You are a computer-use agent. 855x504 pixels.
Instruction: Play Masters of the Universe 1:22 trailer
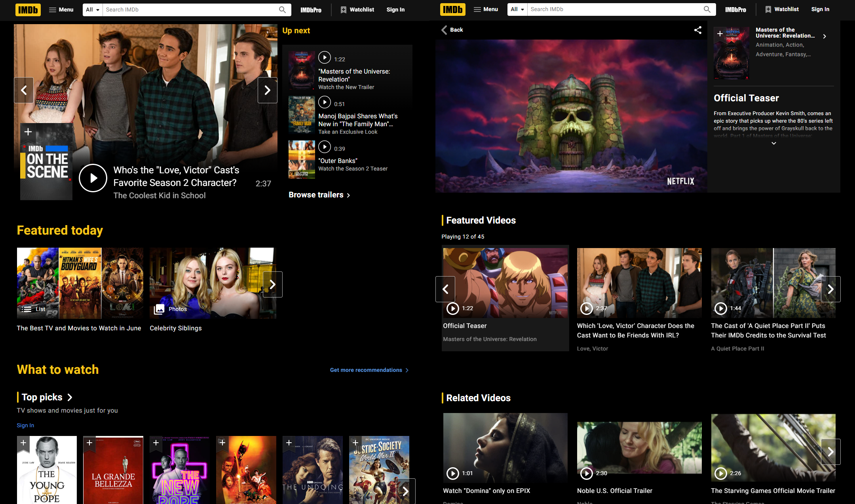pos(324,58)
